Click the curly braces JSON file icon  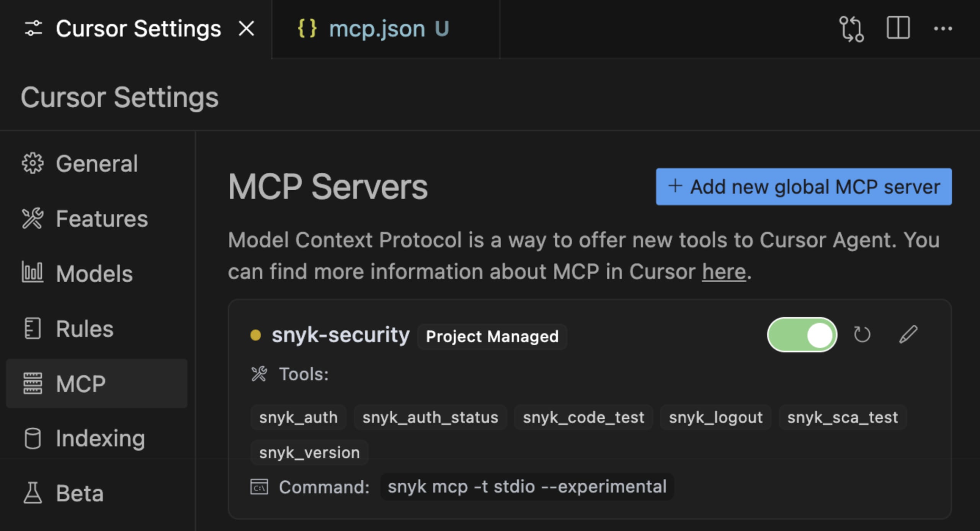tap(307, 29)
